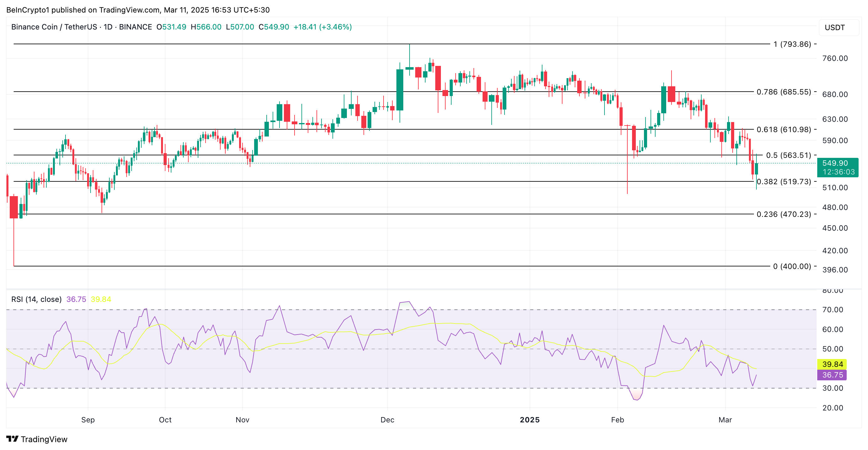Screen dimensions: 868x450
Task: Select the 0.786 (685.55) Fibonacci label
Action: (783, 92)
